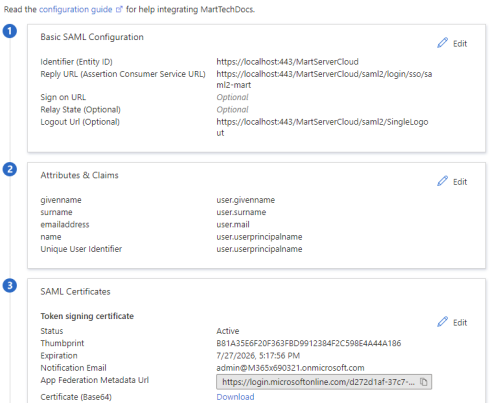This screenshot has height=403, width=495.
Task: Click the pencil icon for SAML Certificates
Action: [442, 322]
